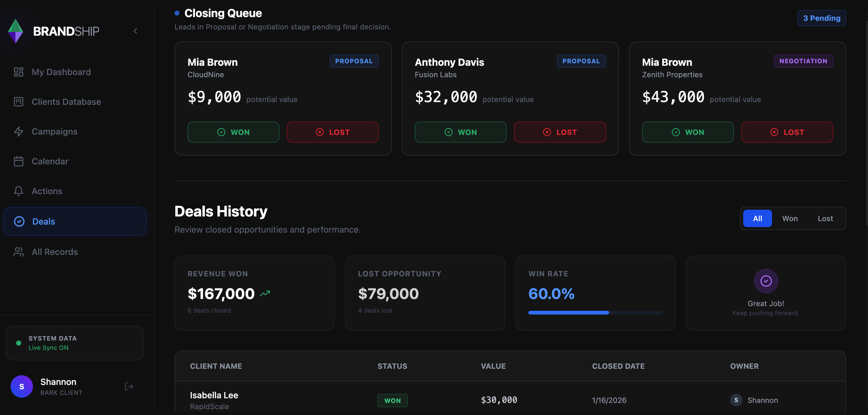This screenshot has width=868, height=415.
Task: Open the Clients Database icon
Action: tap(19, 102)
